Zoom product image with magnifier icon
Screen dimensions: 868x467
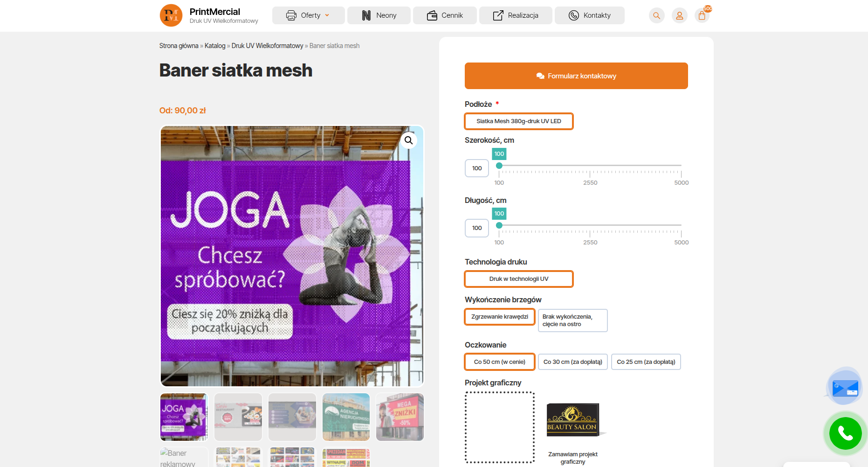[408, 140]
